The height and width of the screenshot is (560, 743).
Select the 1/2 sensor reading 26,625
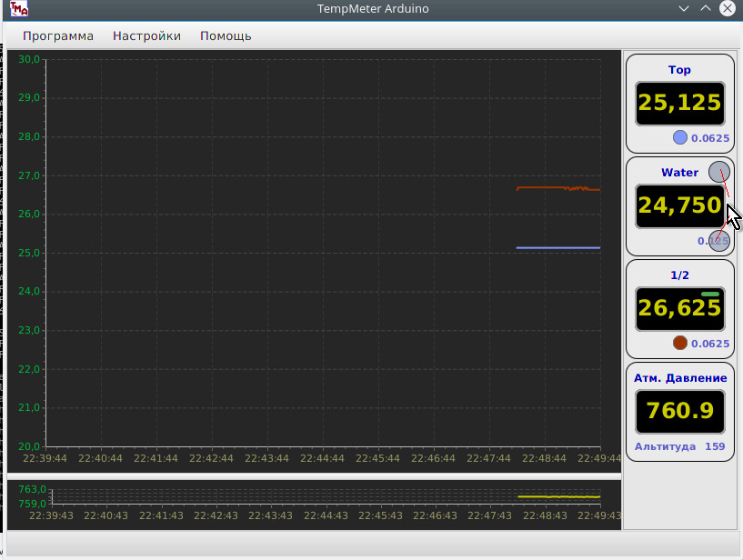coord(680,309)
